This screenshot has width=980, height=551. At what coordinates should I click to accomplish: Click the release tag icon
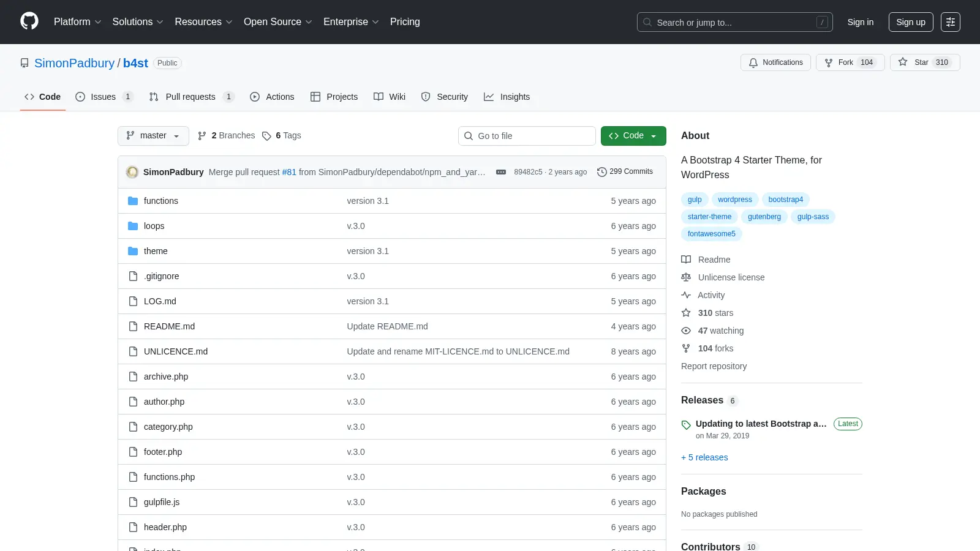[686, 425]
